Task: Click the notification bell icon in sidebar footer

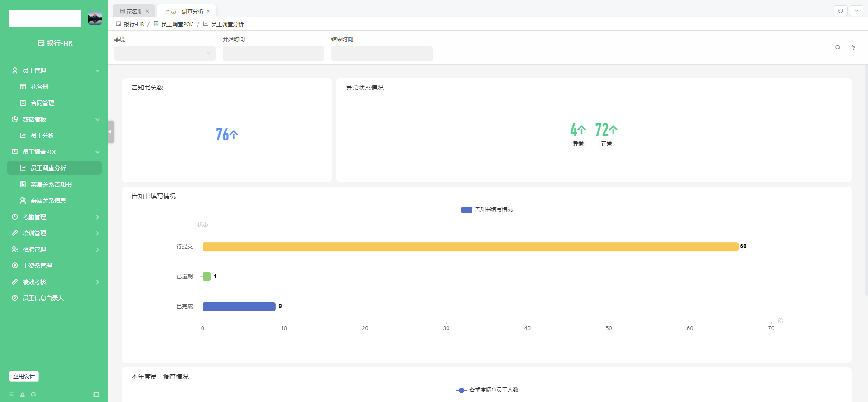Action: pos(33,394)
